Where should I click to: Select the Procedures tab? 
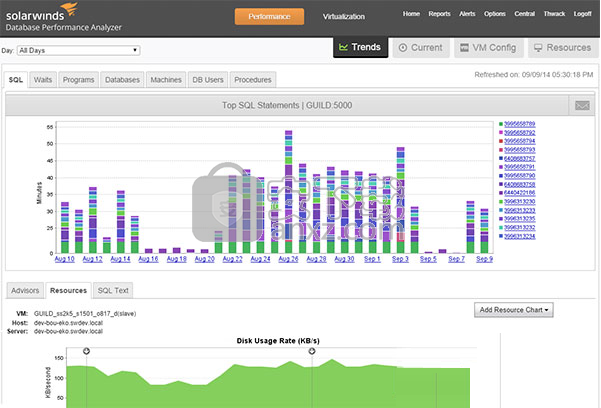click(x=252, y=79)
